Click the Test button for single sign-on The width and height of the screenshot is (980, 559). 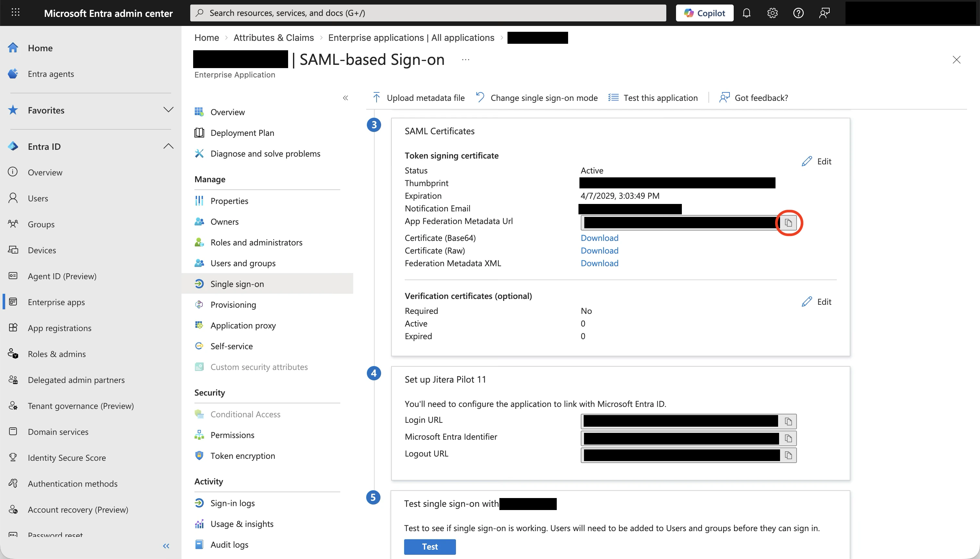pyautogui.click(x=430, y=547)
